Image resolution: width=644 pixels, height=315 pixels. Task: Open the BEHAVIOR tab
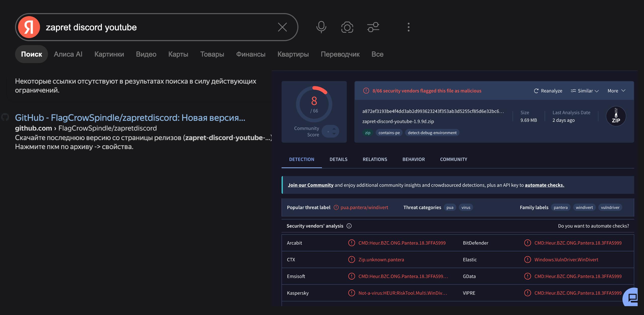(414, 159)
